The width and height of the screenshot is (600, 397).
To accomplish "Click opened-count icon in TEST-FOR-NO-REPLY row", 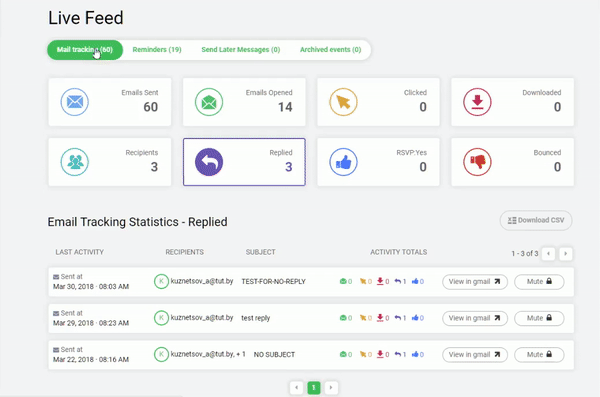I will pos(343,281).
